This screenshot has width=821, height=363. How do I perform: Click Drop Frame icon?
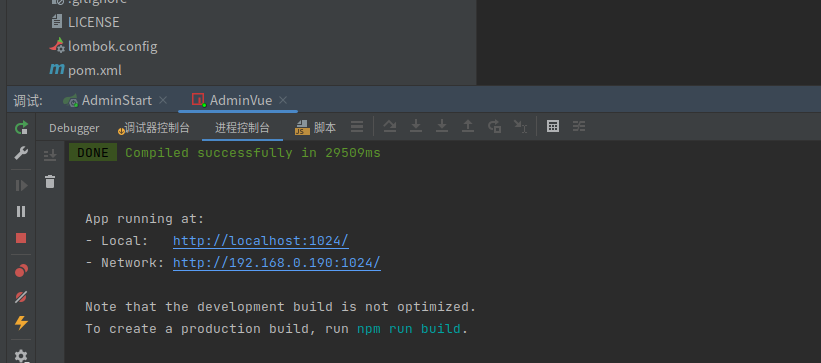(x=494, y=126)
